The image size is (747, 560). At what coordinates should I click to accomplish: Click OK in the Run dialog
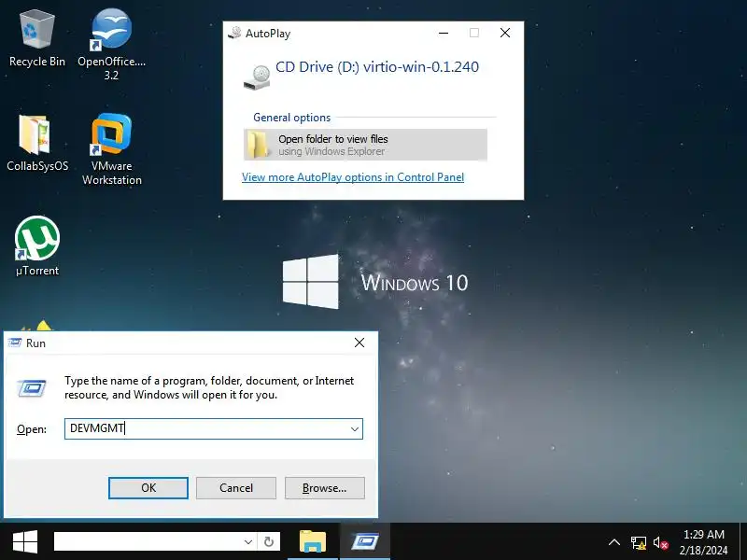pos(148,487)
